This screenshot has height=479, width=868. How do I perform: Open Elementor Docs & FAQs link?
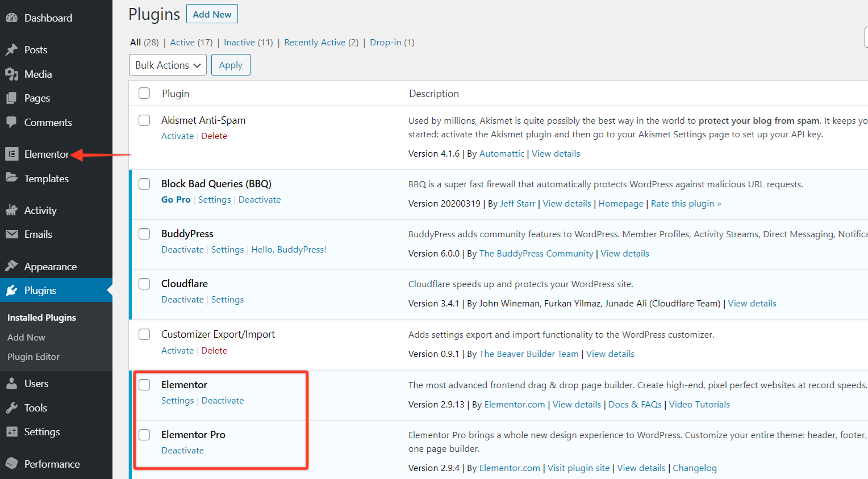635,404
